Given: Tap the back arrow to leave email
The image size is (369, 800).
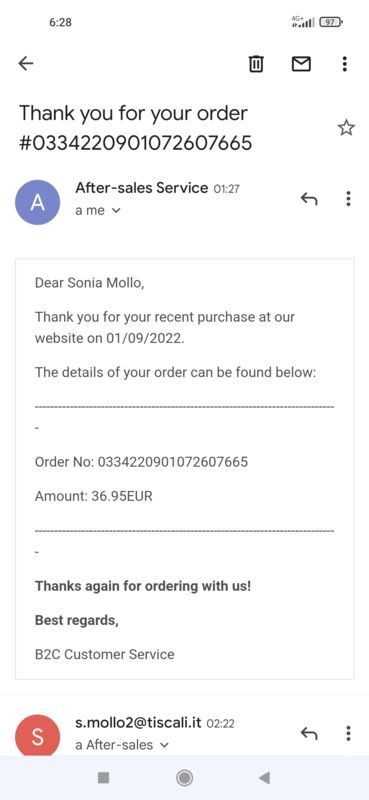Looking at the screenshot, I should pyautogui.click(x=26, y=63).
